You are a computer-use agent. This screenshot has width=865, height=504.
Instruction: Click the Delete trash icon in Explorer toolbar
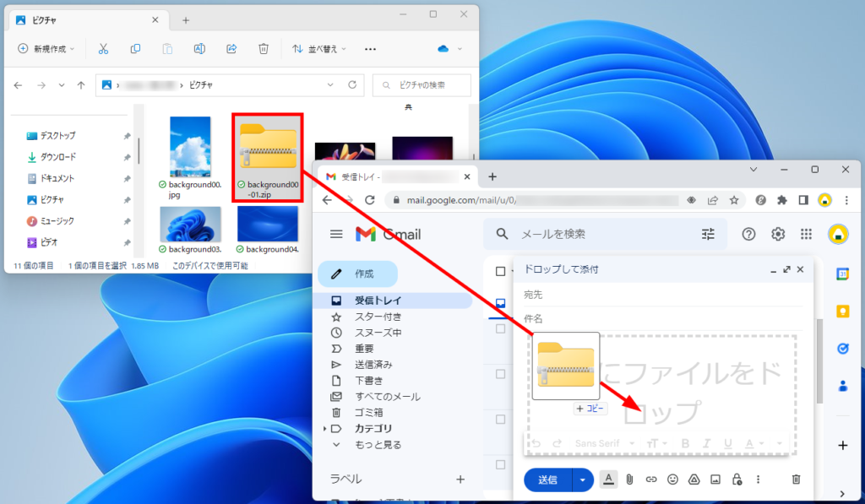264,49
